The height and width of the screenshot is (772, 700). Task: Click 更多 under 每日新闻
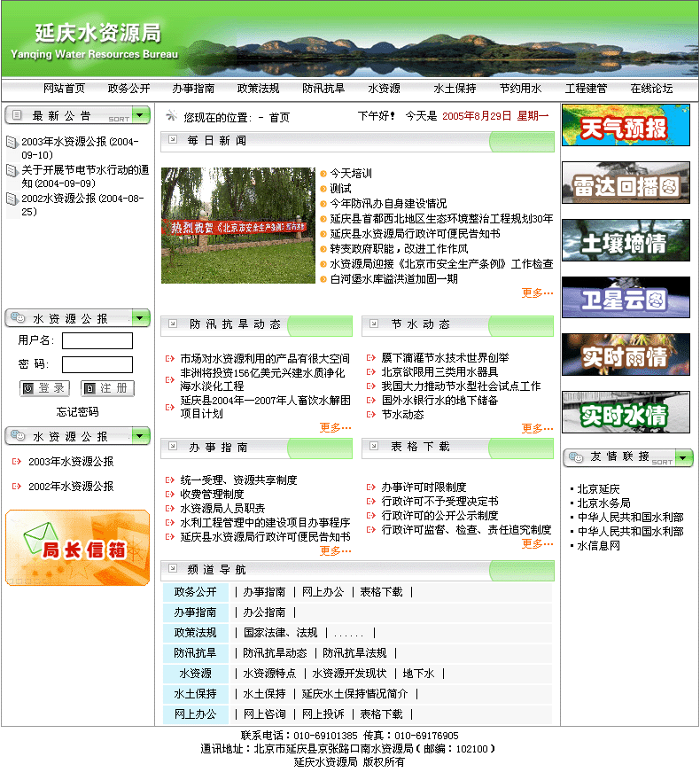click(x=538, y=293)
